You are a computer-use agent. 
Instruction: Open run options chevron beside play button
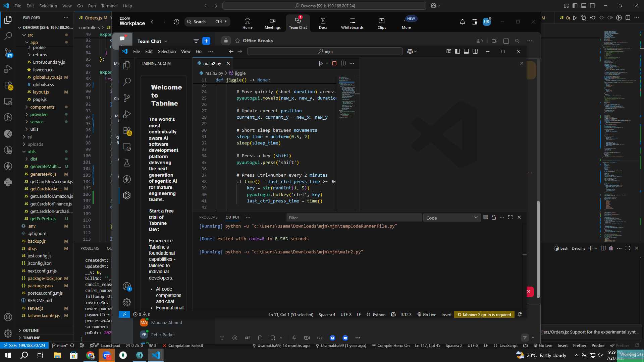click(x=326, y=63)
